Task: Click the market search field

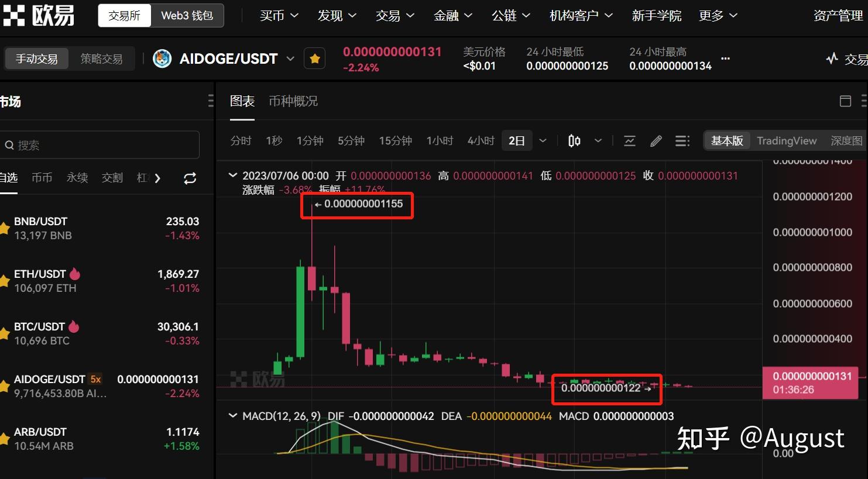Action: pyautogui.click(x=100, y=145)
